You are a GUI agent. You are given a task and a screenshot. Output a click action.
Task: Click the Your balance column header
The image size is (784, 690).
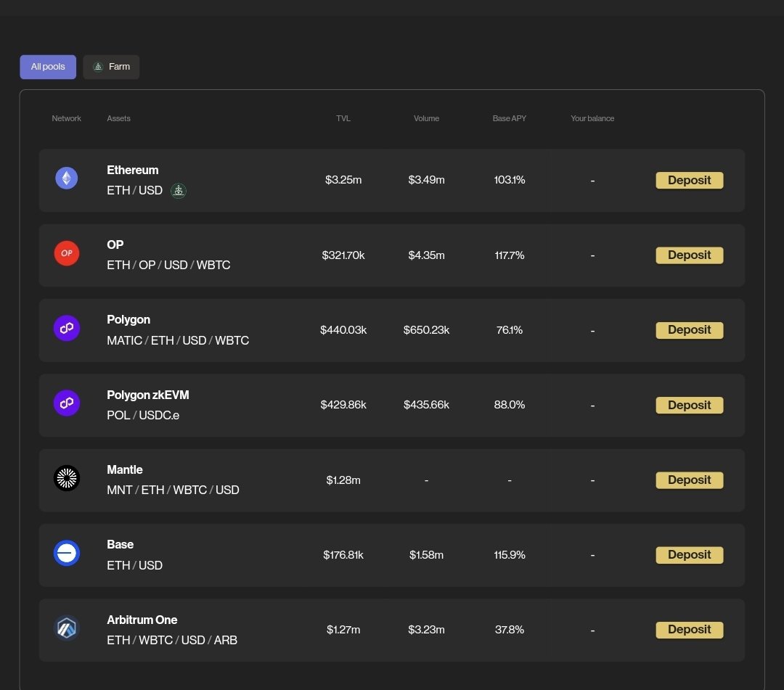click(592, 118)
